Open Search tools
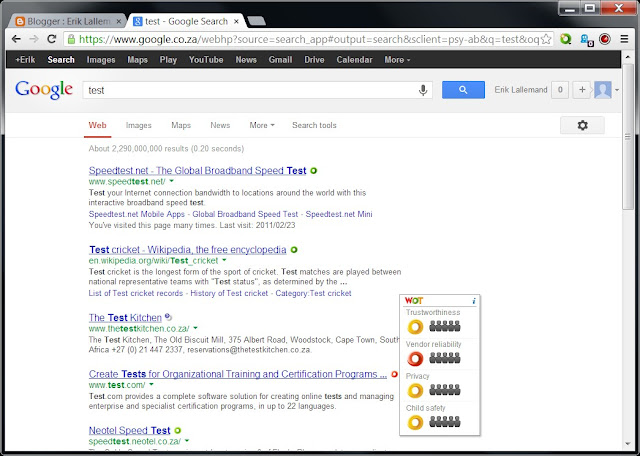640x456 pixels. click(314, 125)
